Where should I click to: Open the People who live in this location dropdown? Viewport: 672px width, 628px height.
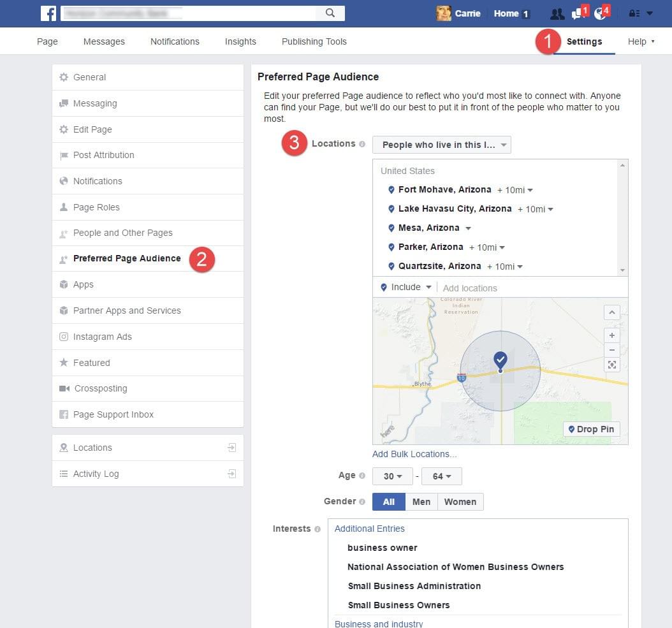(x=441, y=145)
